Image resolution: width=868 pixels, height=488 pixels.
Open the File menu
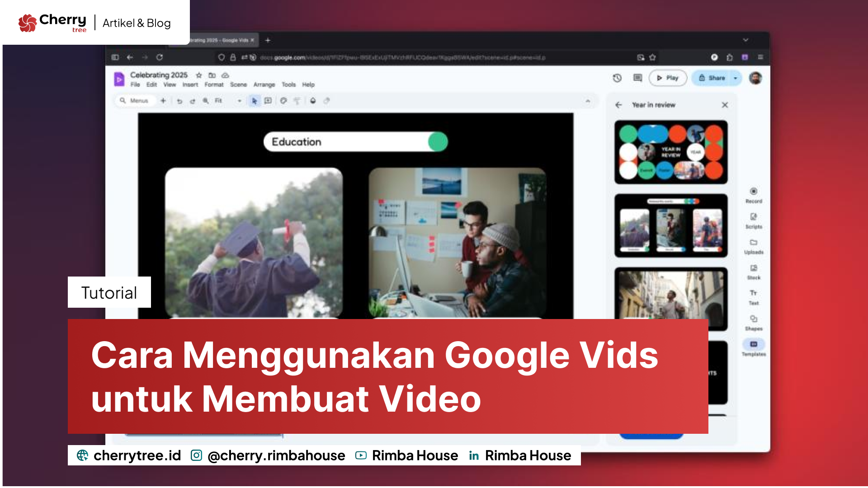pyautogui.click(x=135, y=84)
